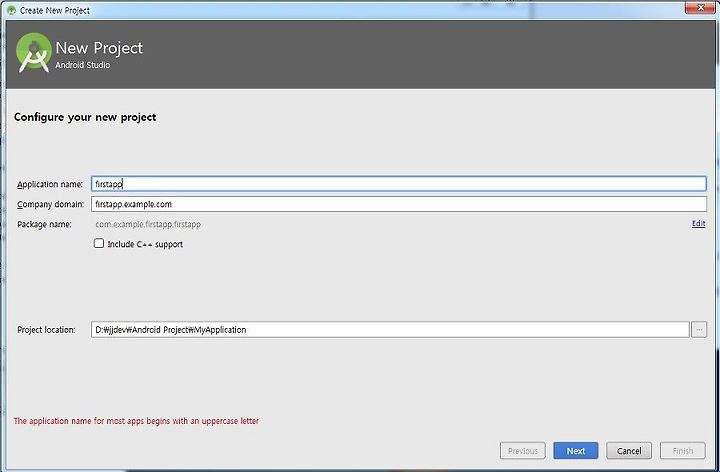Click the Company domain input field
This screenshot has width=720, height=472.
(x=399, y=204)
